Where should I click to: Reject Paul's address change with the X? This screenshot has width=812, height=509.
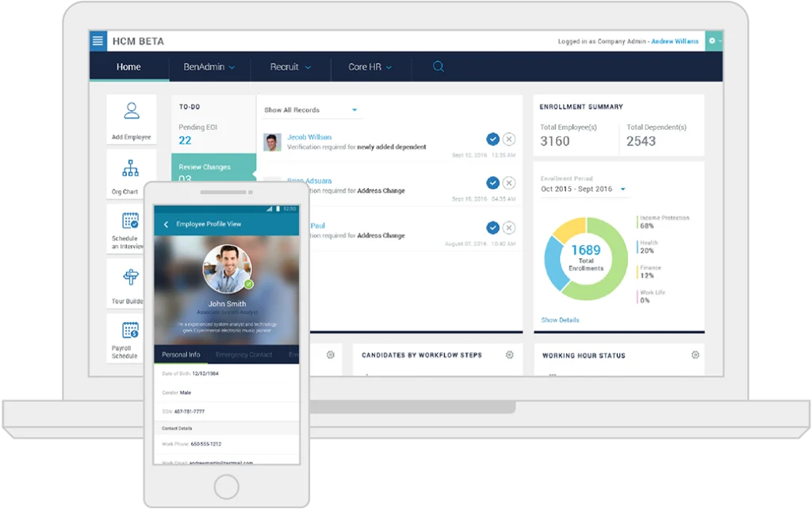coord(509,228)
